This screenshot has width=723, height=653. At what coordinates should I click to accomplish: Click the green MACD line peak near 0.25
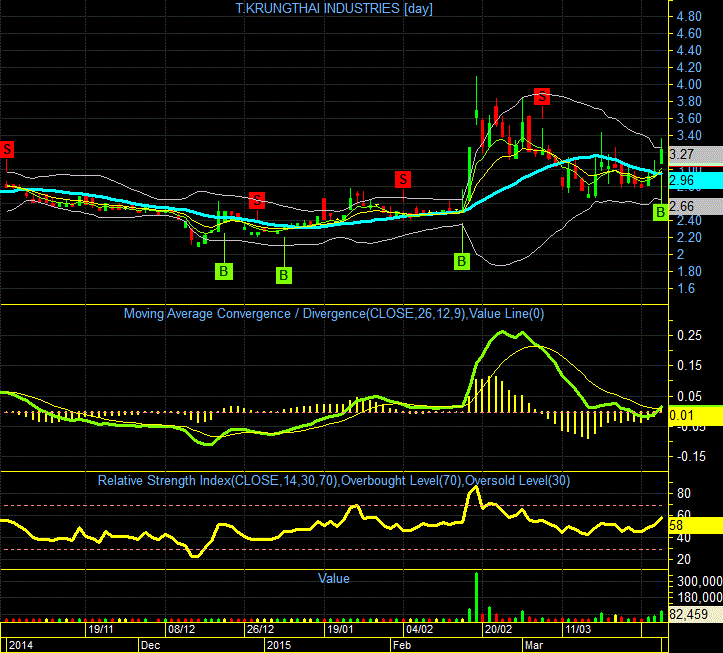(x=503, y=332)
